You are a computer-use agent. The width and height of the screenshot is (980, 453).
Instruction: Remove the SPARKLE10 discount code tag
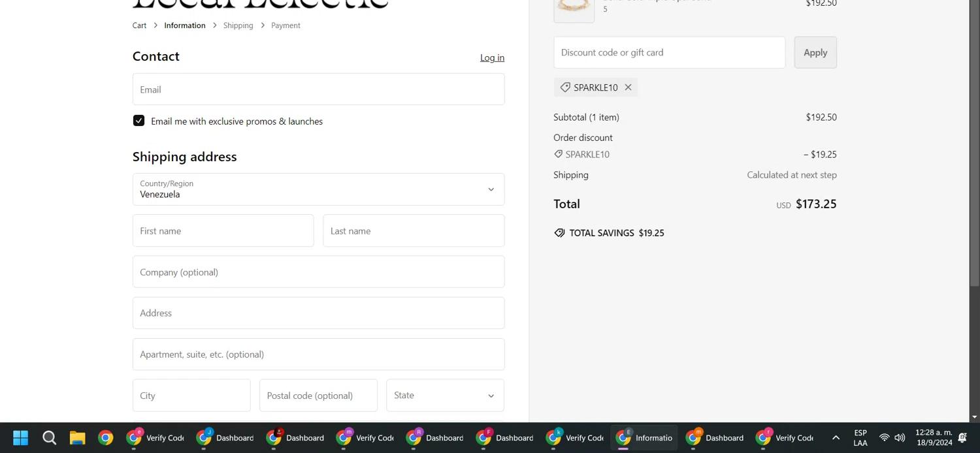click(x=628, y=87)
